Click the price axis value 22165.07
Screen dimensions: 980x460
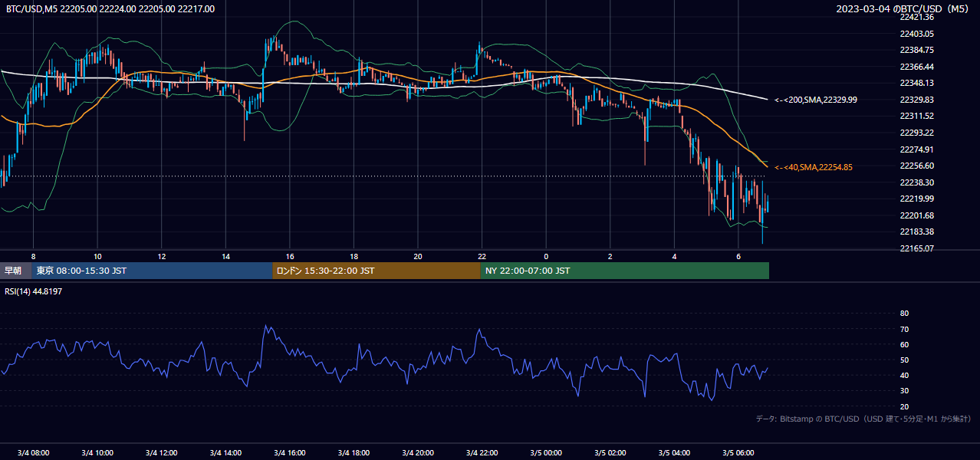click(x=916, y=248)
